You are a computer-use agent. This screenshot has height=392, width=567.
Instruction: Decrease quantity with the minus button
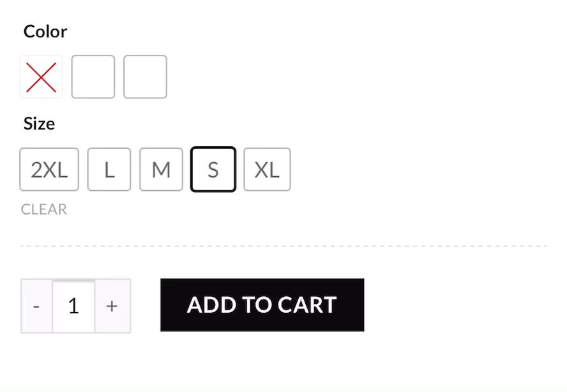coord(36,306)
